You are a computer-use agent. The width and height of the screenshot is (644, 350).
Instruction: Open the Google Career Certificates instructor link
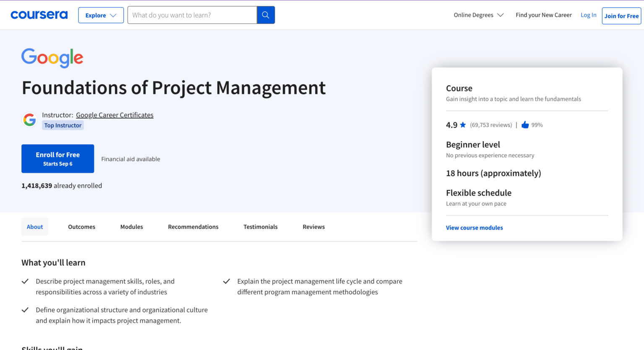[x=114, y=114]
